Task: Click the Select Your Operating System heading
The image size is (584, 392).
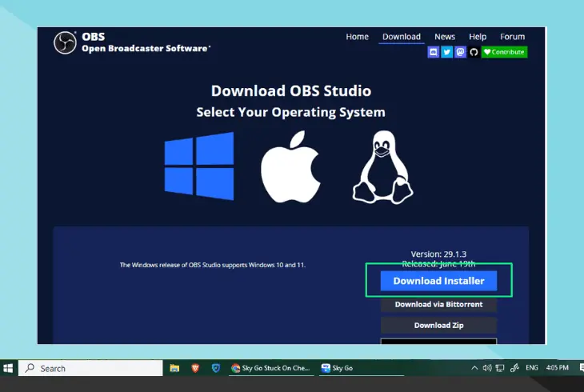Action: click(x=291, y=112)
